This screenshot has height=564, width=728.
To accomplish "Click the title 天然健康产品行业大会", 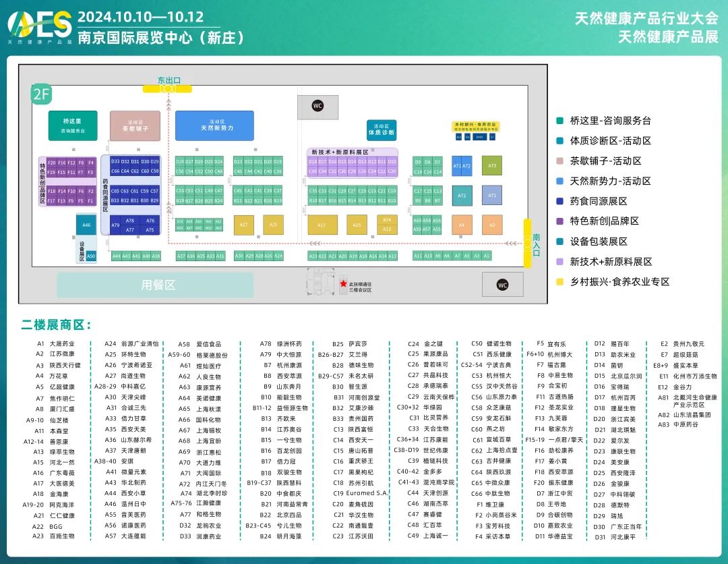I will pos(646,18).
